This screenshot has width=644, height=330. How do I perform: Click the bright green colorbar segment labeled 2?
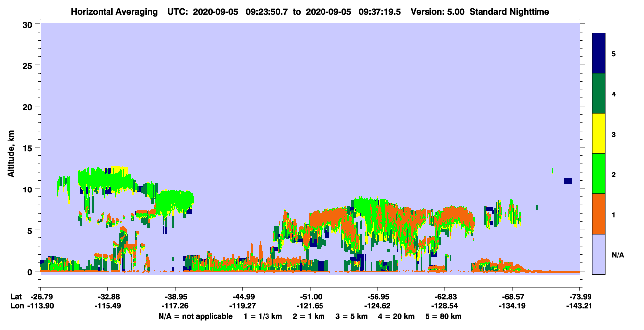[x=599, y=174]
